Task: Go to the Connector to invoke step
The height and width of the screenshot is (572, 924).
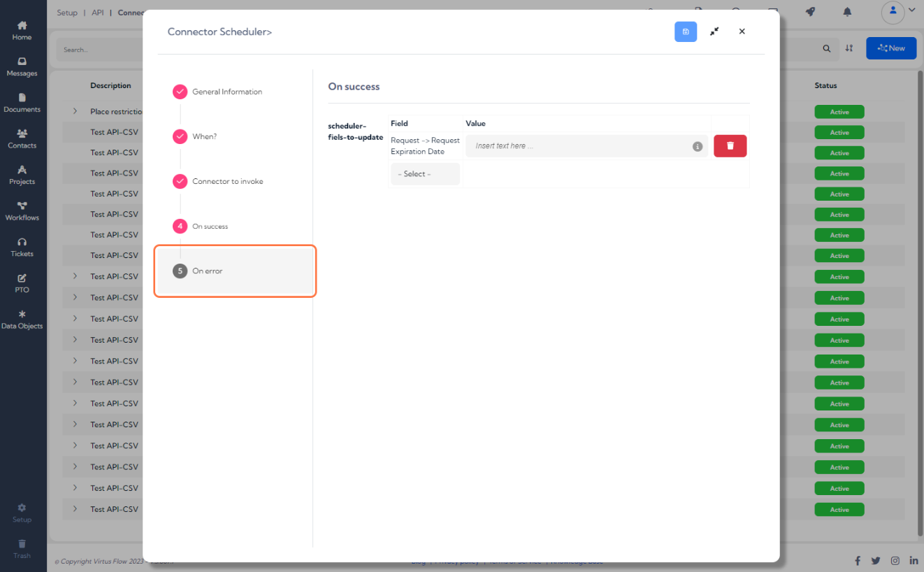Action: 218,181
